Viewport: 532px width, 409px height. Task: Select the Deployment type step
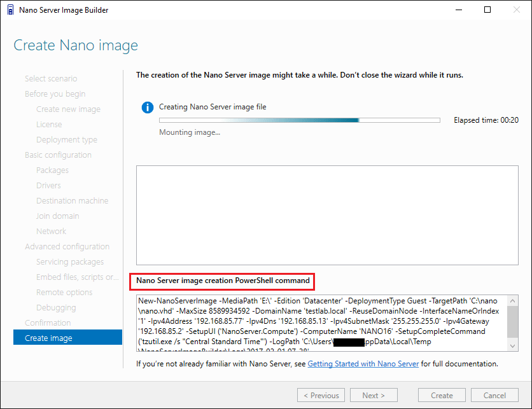pos(67,140)
